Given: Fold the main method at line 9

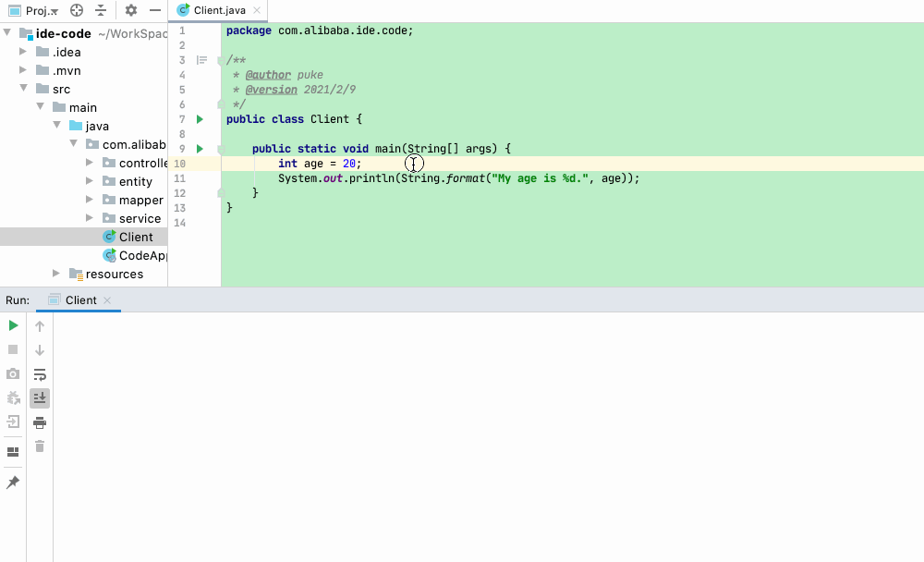Looking at the screenshot, I should [x=221, y=149].
